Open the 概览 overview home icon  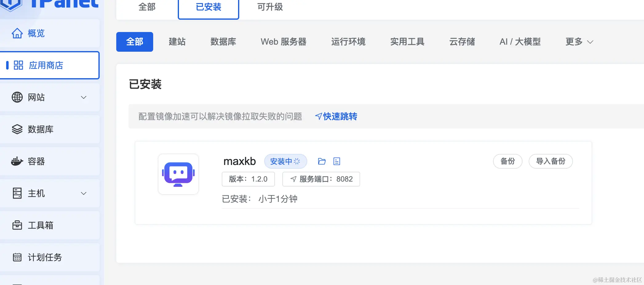(17, 33)
